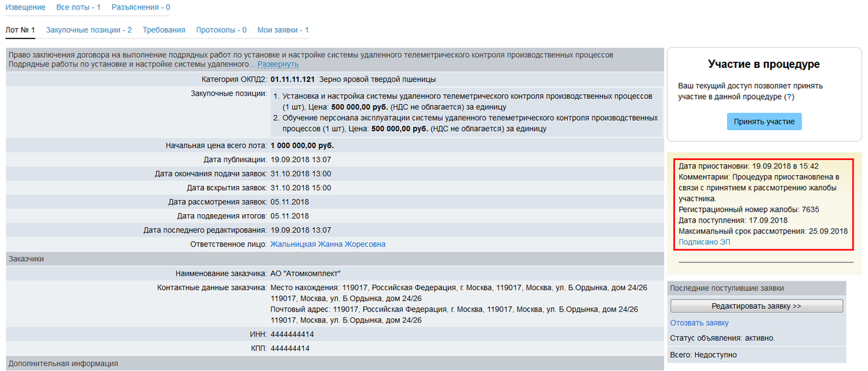This screenshot has height=371, width=868.
Task: Click the Подписано ЭП signature link
Action: (x=704, y=242)
